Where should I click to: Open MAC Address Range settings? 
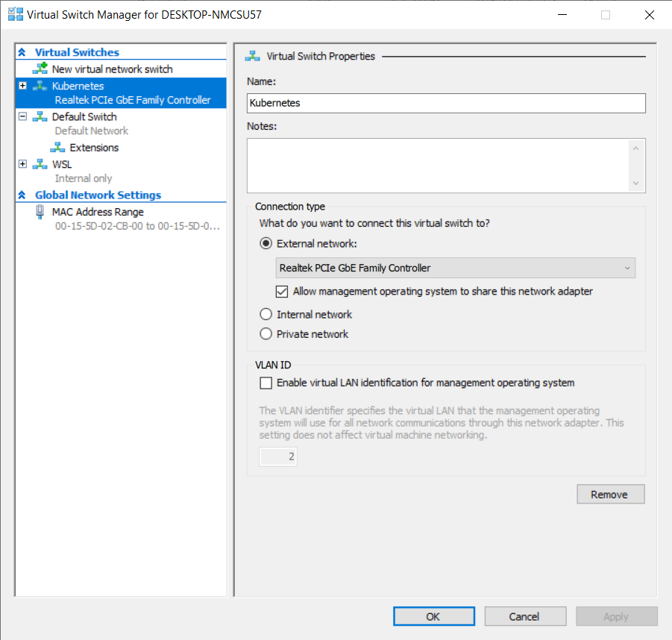98,212
